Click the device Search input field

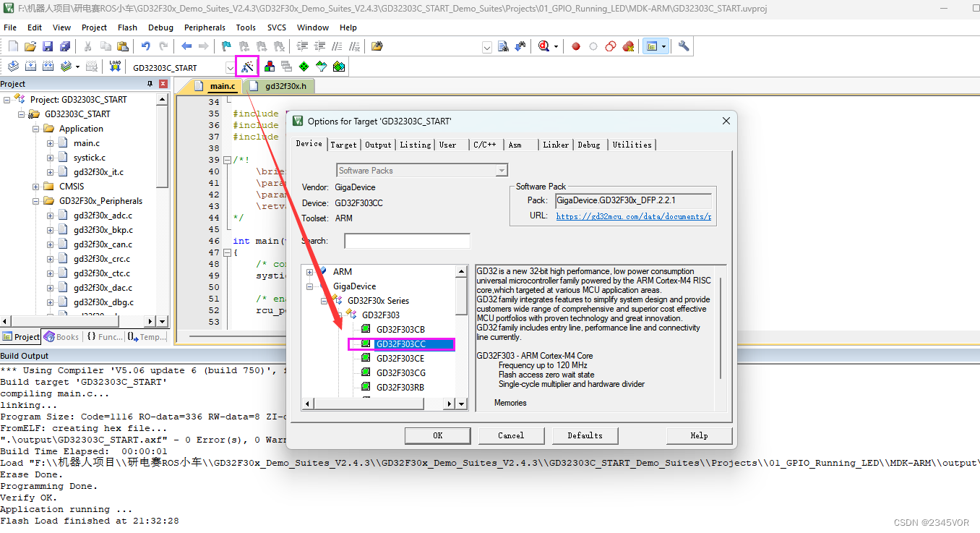tap(407, 241)
